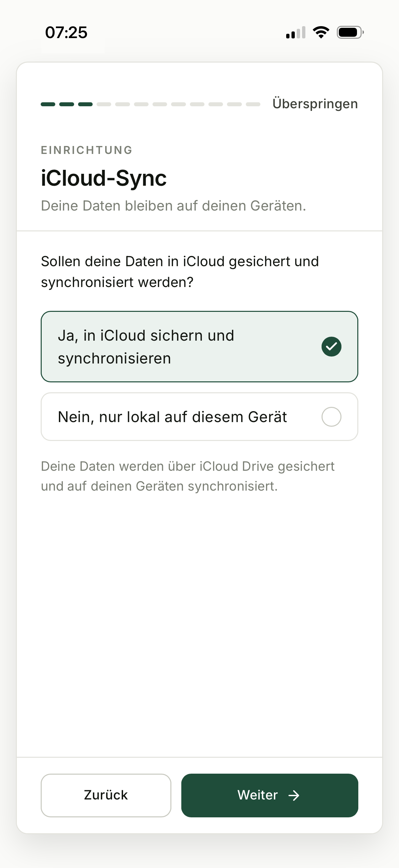Tap the 07:25 clock in status bar
The width and height of the screenshot is (399, 868).
coord(66,33)
